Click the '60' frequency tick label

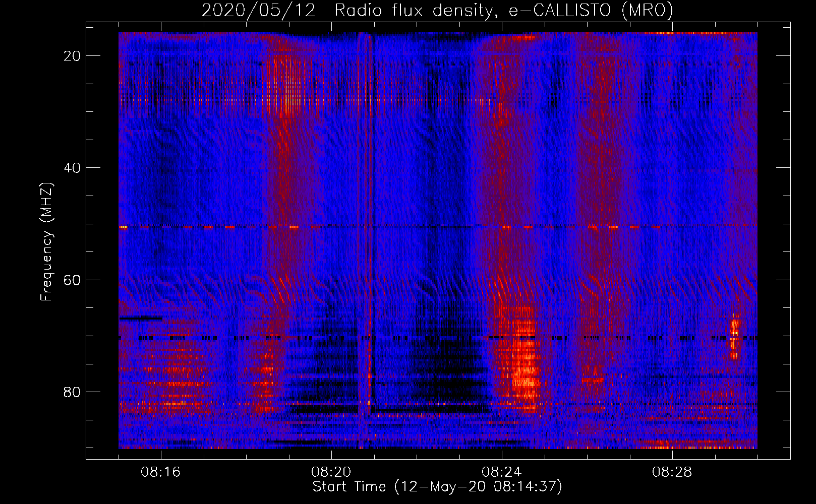[x=72, y=280]
